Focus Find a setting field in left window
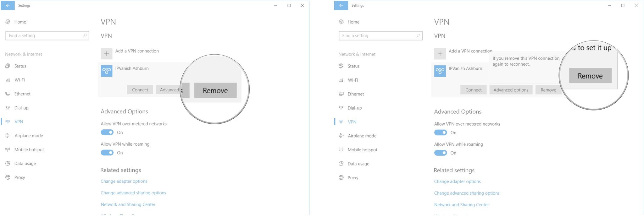Image resolution: width=644 pixels, height=216 pixels. (47, 36)
